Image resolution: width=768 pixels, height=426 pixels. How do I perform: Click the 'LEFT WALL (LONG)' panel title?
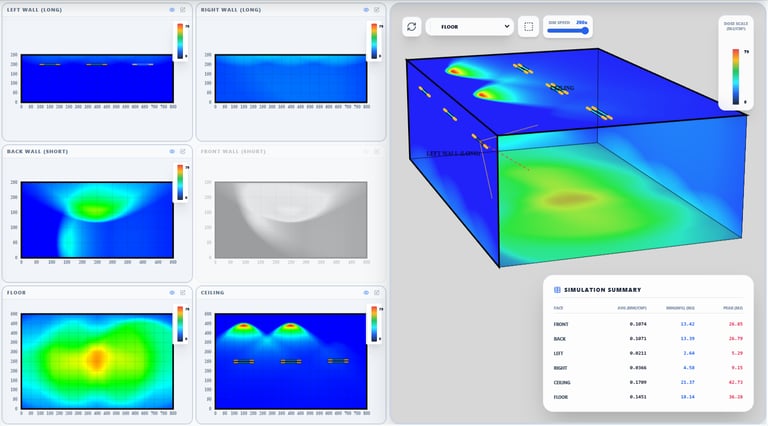(x=34, y=10)
